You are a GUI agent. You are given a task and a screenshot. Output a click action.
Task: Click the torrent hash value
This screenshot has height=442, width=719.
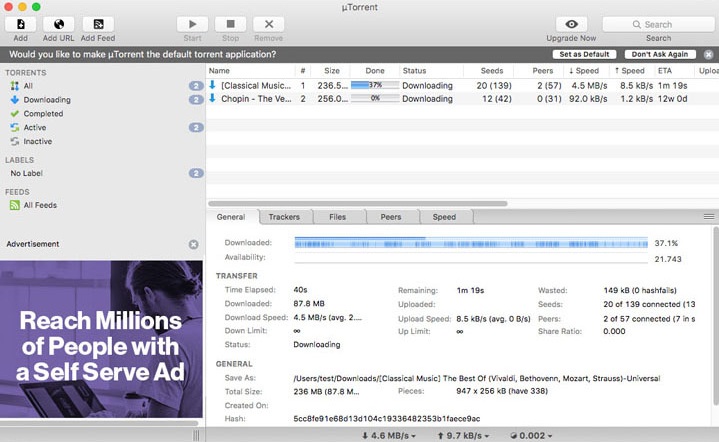(x=387, y=419)
